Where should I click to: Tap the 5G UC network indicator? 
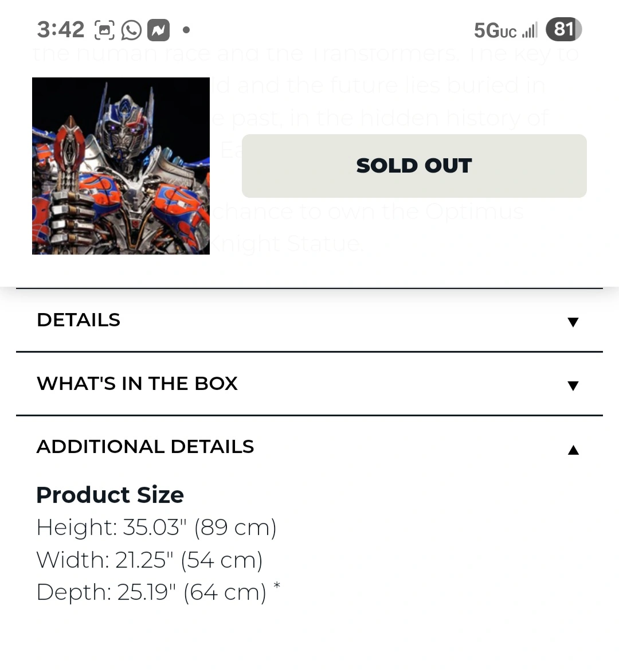495,30
